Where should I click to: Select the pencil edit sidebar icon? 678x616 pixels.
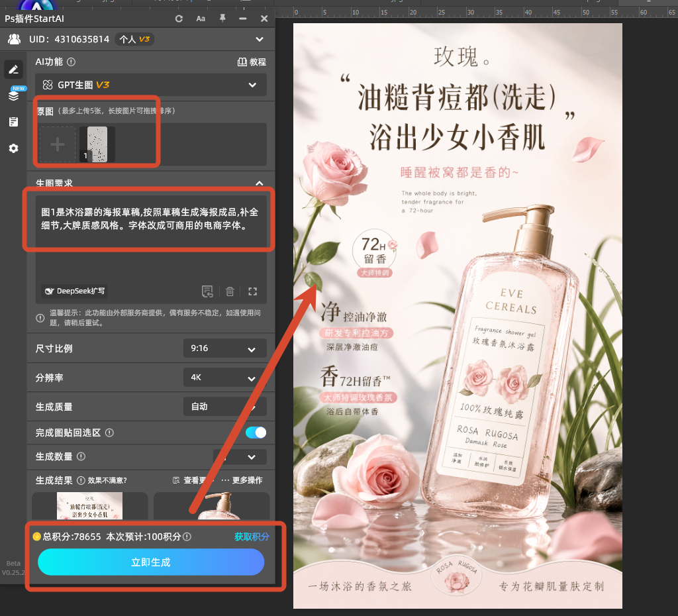click(13, 69)
